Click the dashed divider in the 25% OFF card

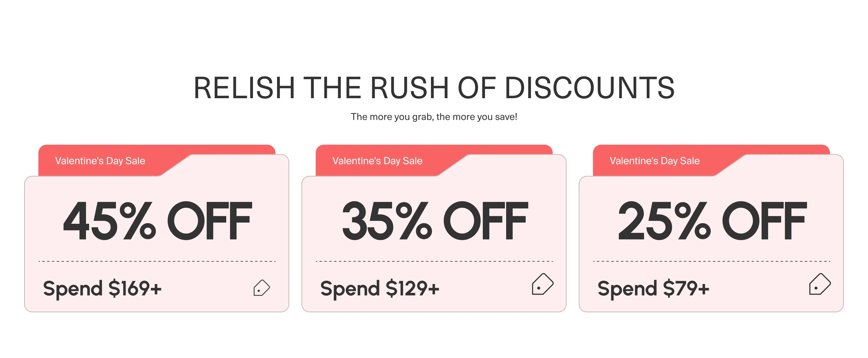(x=712, y=261)
